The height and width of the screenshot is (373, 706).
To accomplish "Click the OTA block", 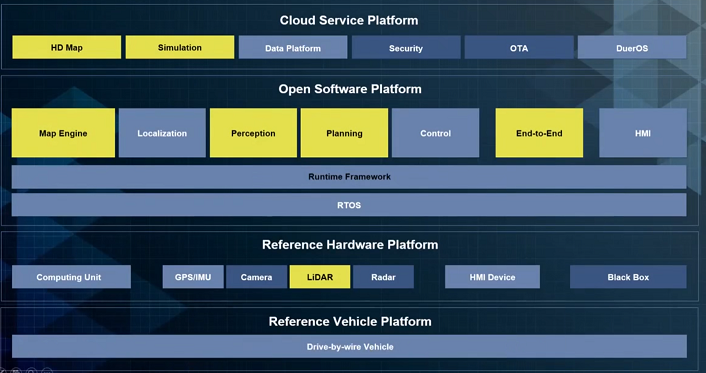I will click(x=519, y=48).
